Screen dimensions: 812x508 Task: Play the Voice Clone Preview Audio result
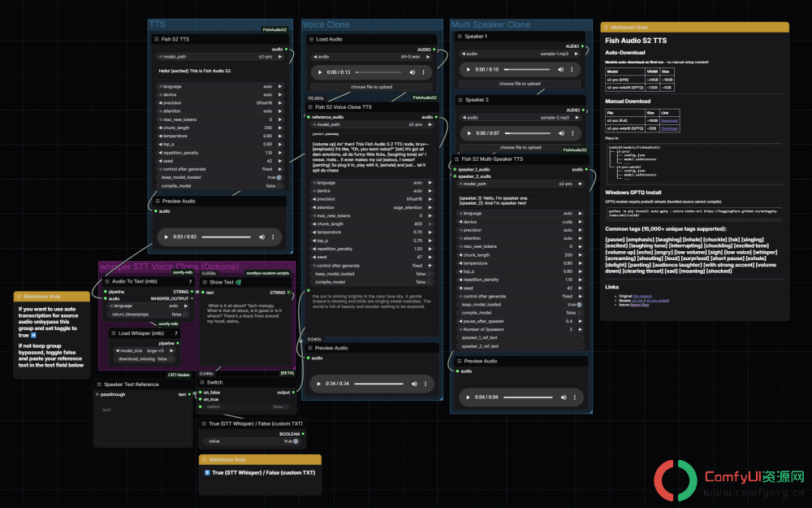click(x=318, y=384)
